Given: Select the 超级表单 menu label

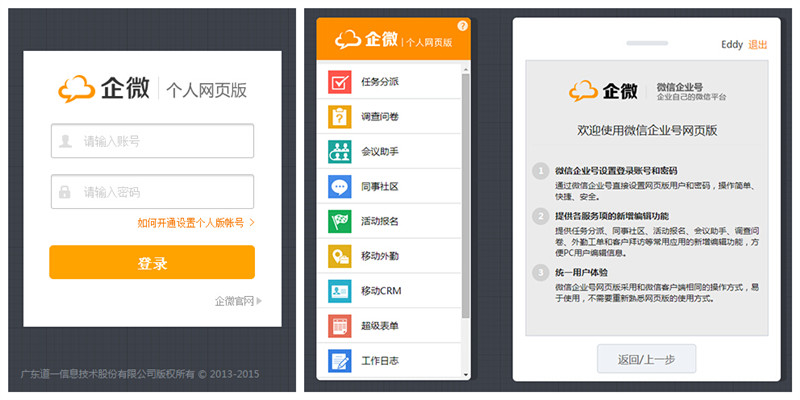Looking at the screenshot, I should click(380, 326).
